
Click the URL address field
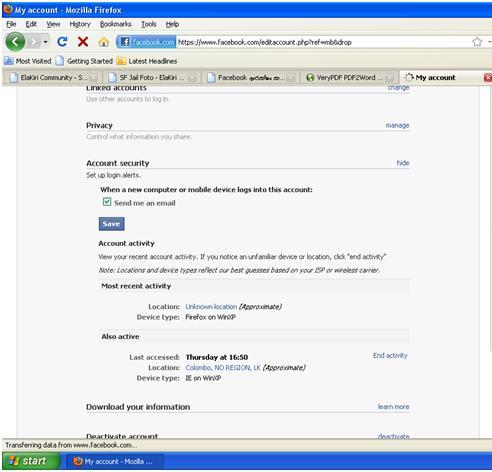click(x=323, y=42)
